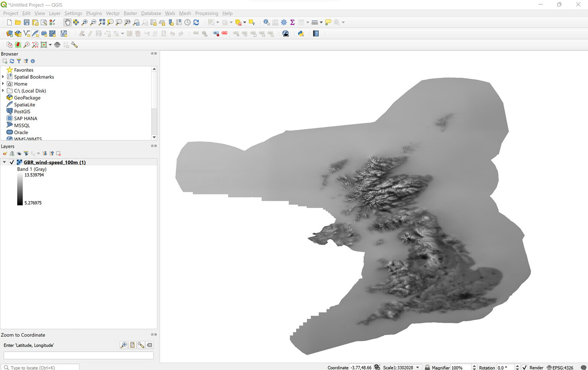Open the Raster menu
588x370 pixels.
click(130, 13)
